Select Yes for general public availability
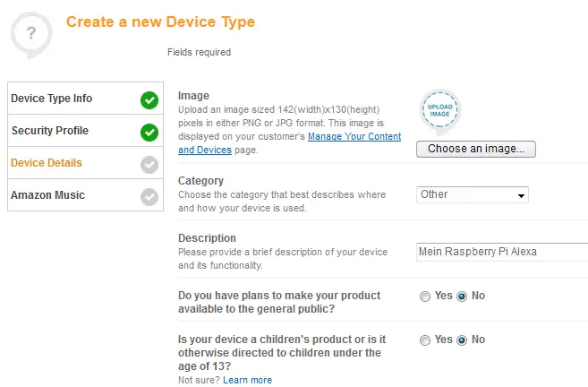Screen dimensions: 588x387 pos(425,297)
